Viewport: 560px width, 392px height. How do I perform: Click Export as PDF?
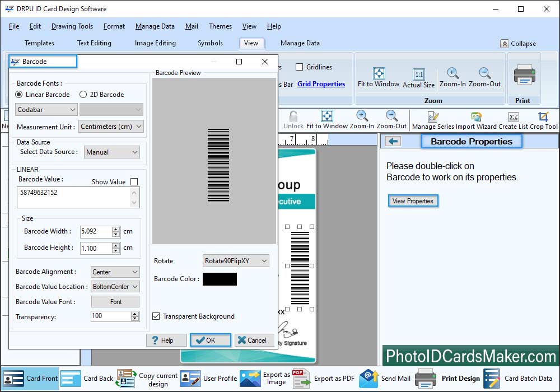pyautogui.click(x=324, y=379)
